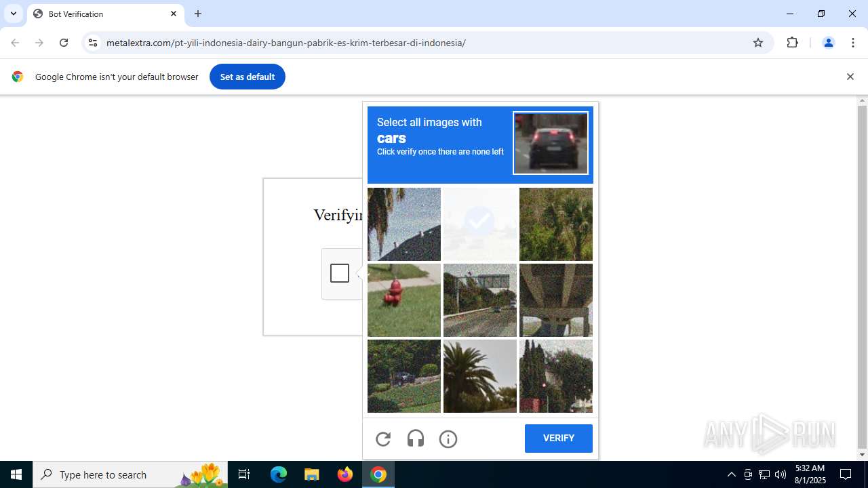Select the tile with car behind hedges
Screen dimensions: 868x488
[404, 376]
